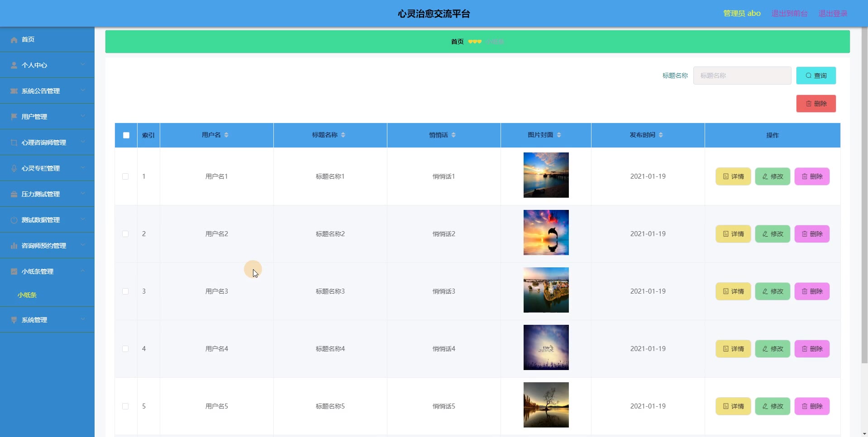Click the 压力测试管理 sidebar icon

[14, 194]
